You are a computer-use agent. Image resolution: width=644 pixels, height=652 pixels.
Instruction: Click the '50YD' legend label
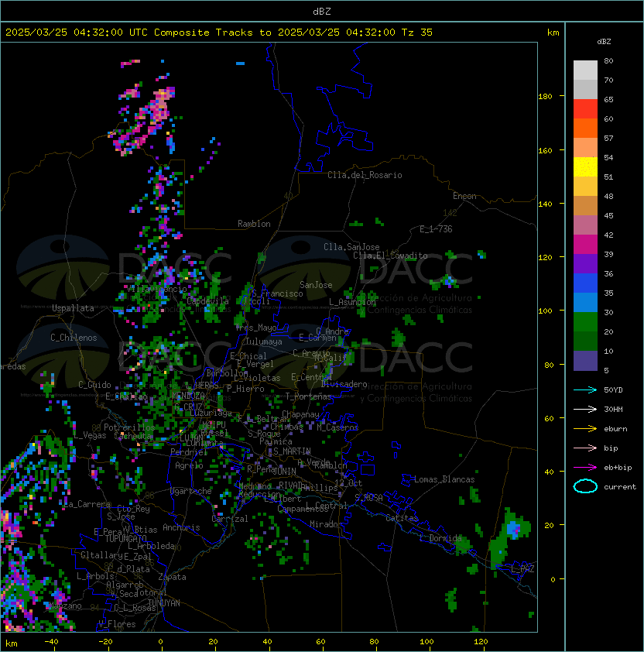tap(613, 389)
